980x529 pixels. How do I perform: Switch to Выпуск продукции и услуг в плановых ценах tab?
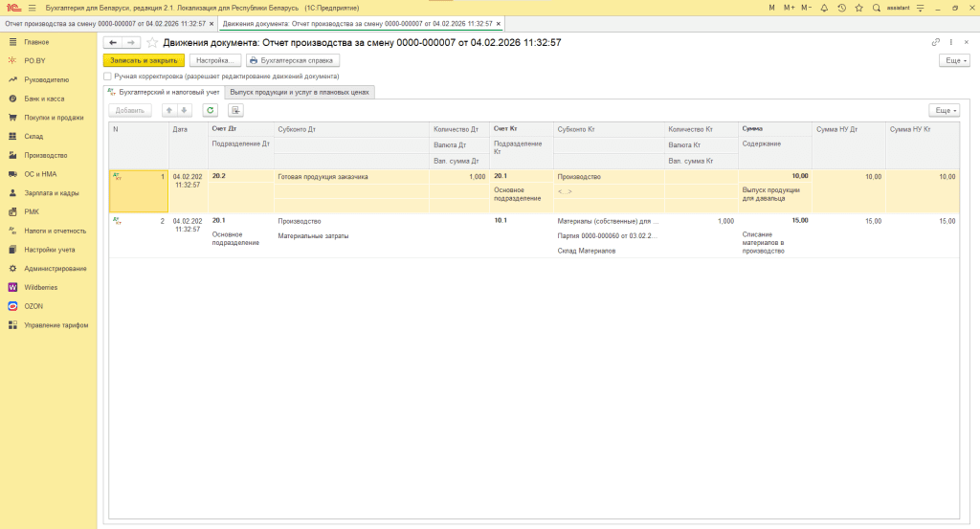(300, 93)
